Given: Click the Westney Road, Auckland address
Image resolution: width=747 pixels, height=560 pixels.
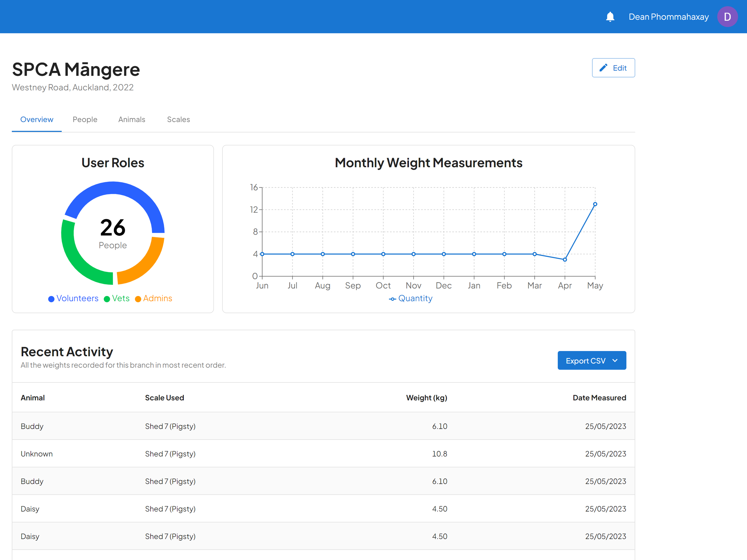Looking at the screenshot, I should [73, 87].
